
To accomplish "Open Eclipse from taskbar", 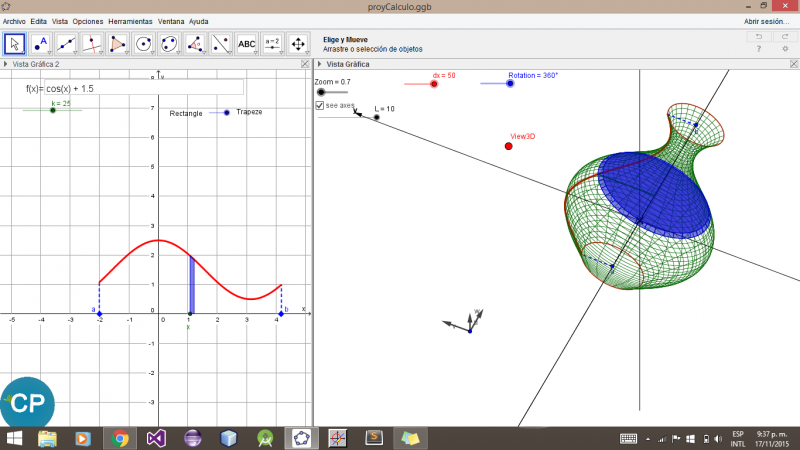I will (192, 438).
